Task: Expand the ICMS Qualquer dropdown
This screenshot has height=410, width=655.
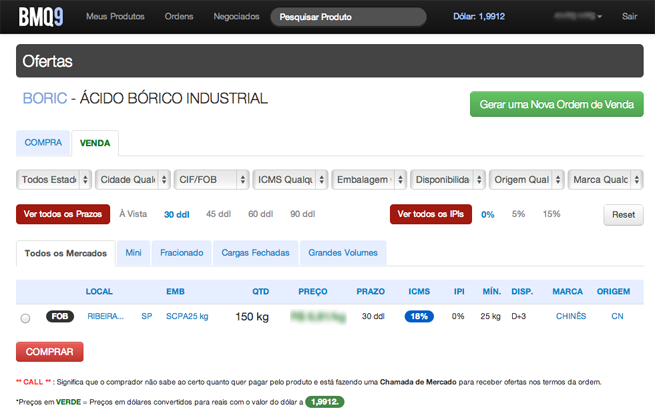Action: click(290, 180)
